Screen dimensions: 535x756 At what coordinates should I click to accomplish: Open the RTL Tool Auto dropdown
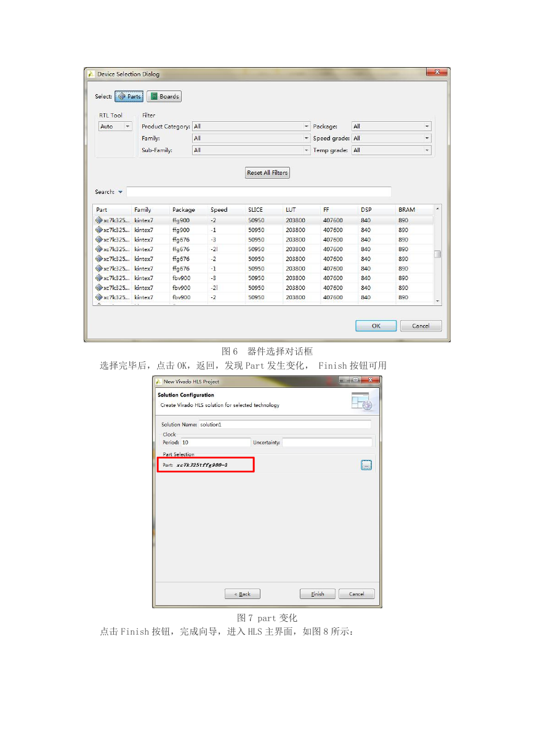pyautogui.click(x=116, y=126)
